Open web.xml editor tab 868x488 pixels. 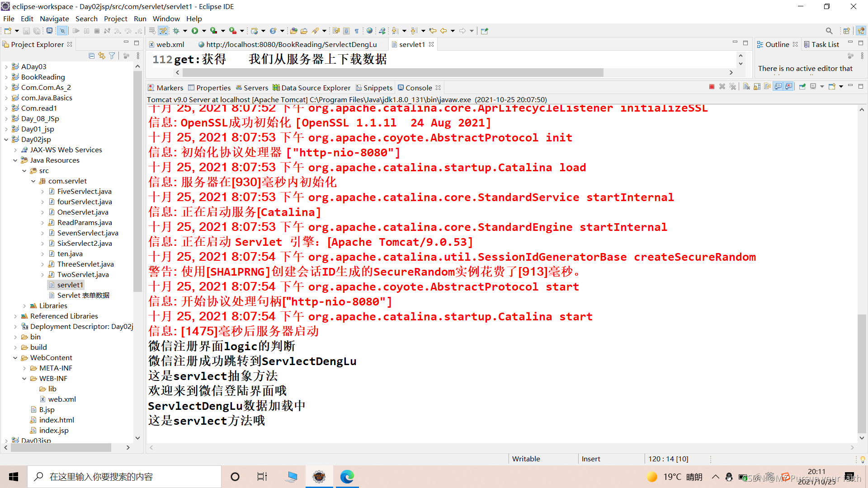170,44
